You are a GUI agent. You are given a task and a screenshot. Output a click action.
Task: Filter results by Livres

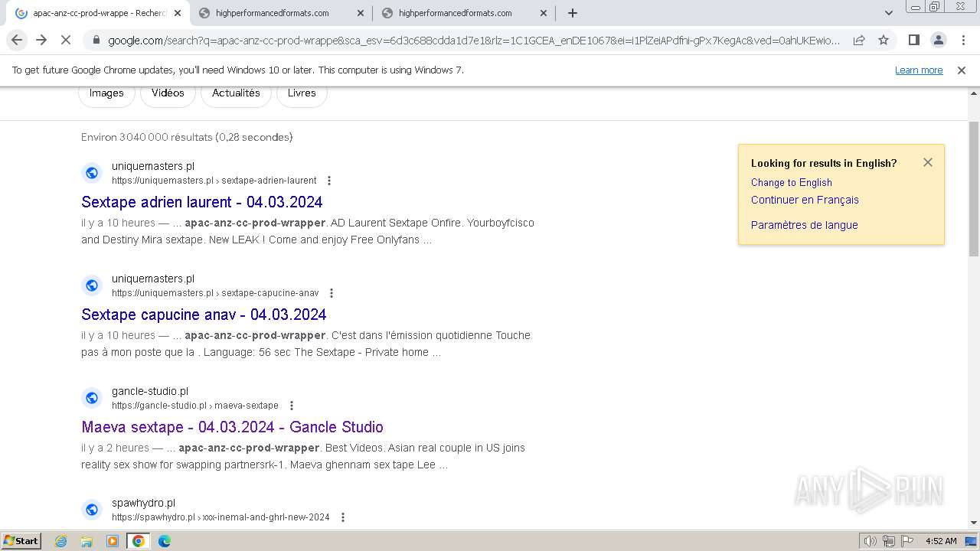(302, 93)
